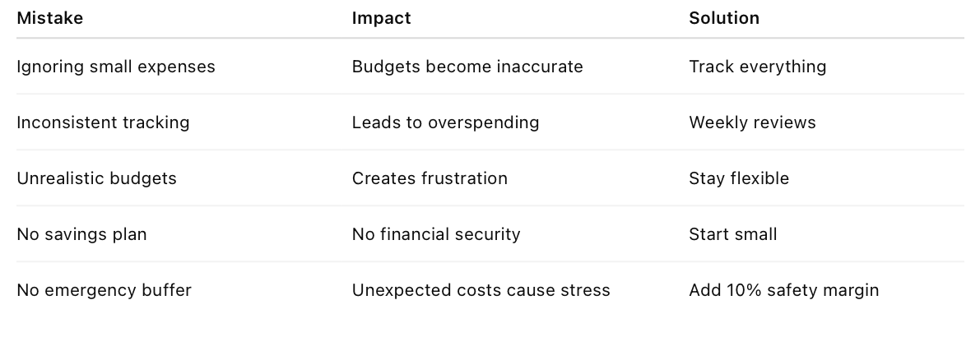Click the 'Stay flexible' cell
980x337 pixels.
pos(739,178)
